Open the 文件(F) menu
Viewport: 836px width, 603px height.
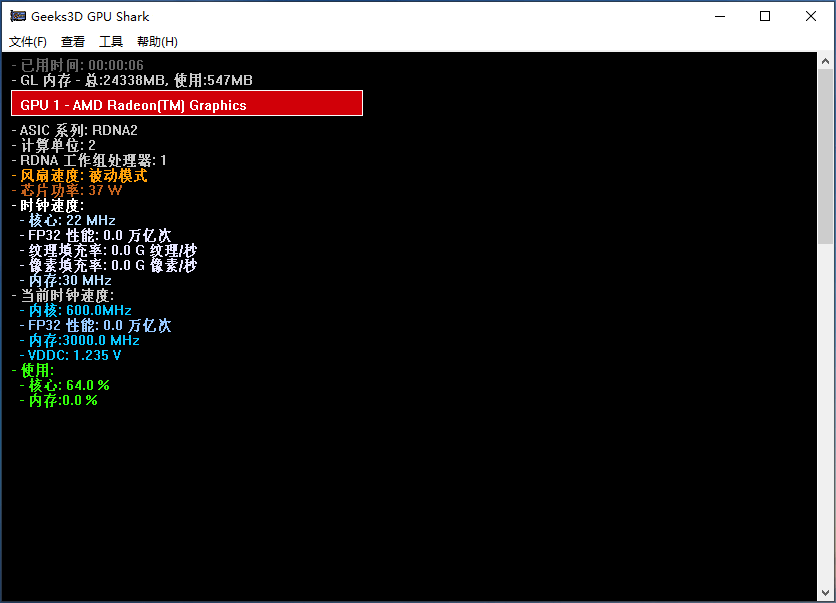pyautogui.click(x=28, y=42)
